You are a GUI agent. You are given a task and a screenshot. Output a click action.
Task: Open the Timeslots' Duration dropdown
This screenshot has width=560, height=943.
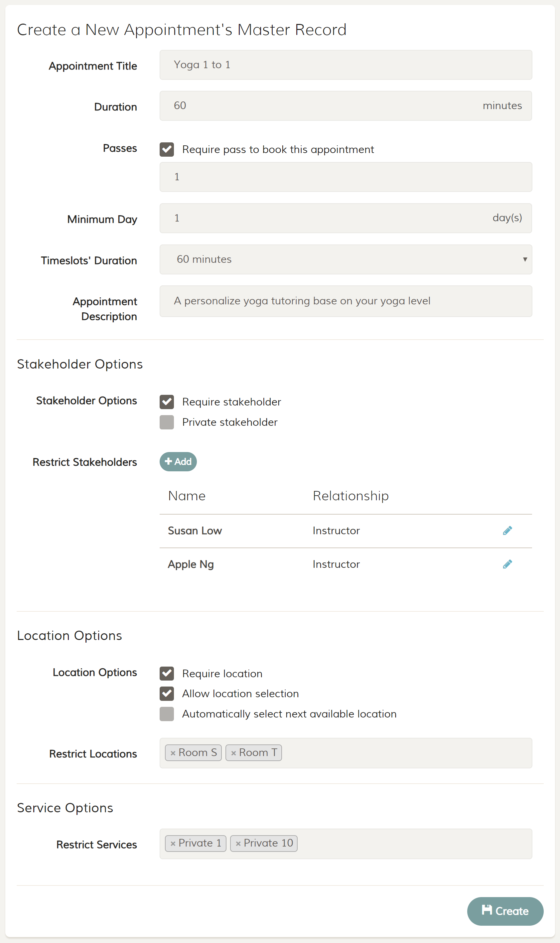click(345, 259)
